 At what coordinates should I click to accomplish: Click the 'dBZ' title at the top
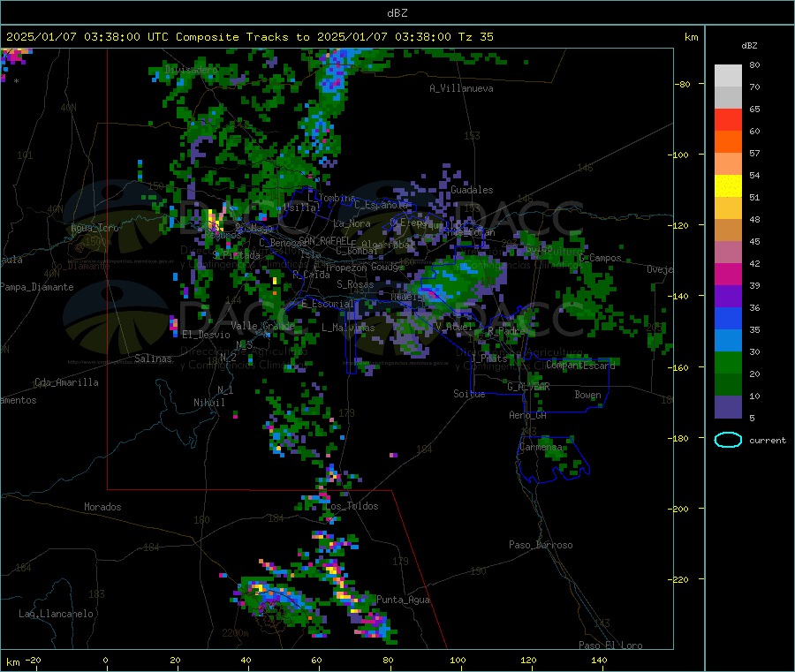click(397, 13)
